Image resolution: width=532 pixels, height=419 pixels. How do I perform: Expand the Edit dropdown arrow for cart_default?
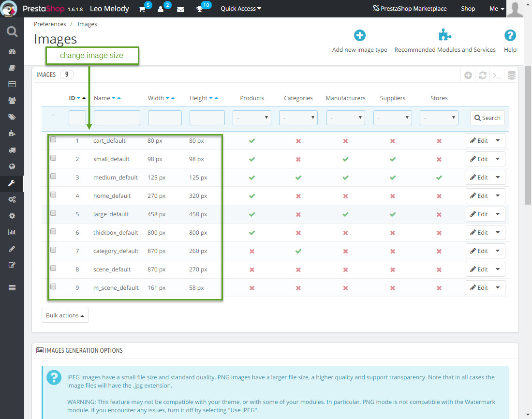498,141
